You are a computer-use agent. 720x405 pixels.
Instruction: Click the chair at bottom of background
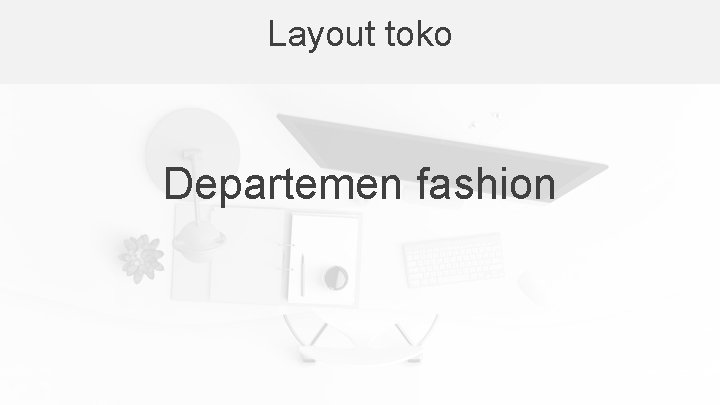(x=360, y=339)
